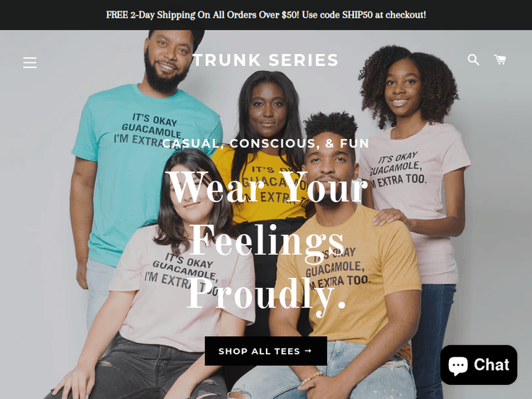Click the 'Casual, Conscious, & Fun' subheading
The height and width of the screenshot is (399, 532).
[x=266, y=143]
